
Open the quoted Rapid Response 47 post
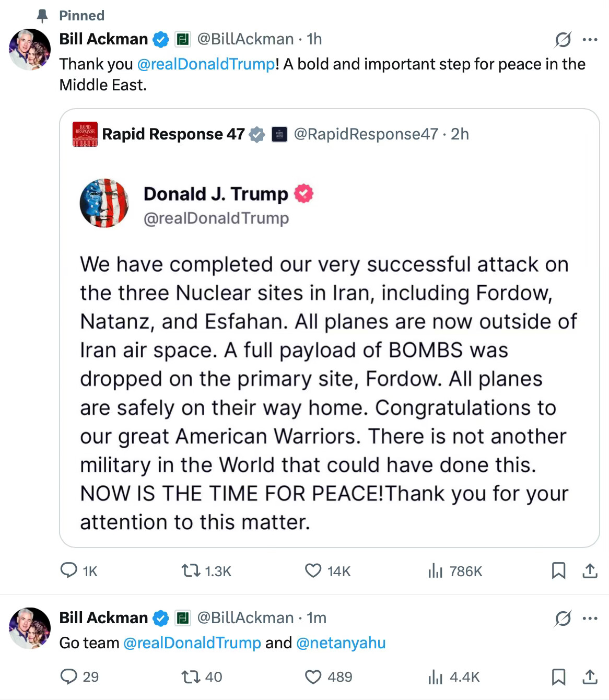tap(329, 366)
